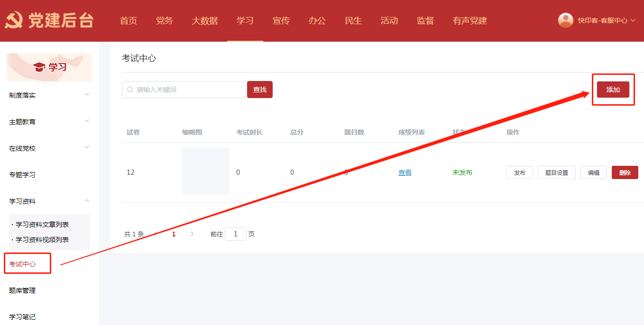Viewport: 644px width, 325px height.
Task: Open the account dropdown chevron
Action: coord(633,20)
